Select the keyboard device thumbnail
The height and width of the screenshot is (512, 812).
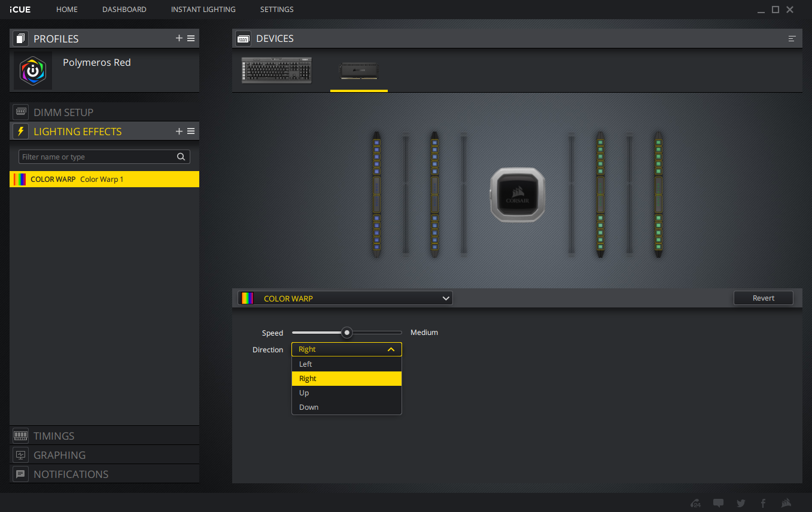[x=276, y=71]
